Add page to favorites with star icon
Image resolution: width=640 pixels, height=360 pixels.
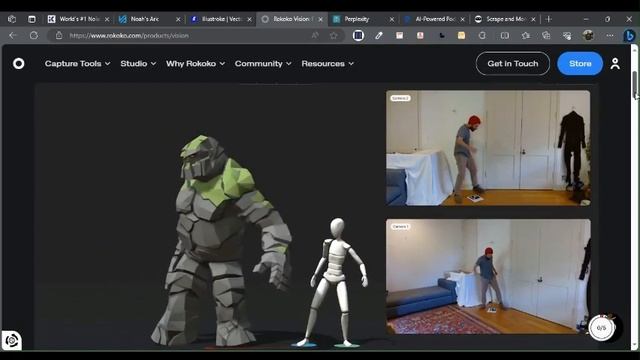coord(333,36)
